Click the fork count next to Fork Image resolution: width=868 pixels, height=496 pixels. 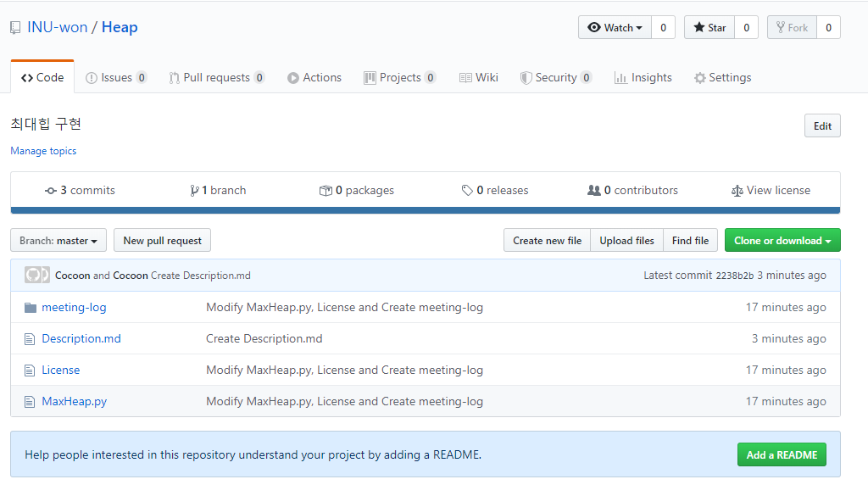point(828,28)
